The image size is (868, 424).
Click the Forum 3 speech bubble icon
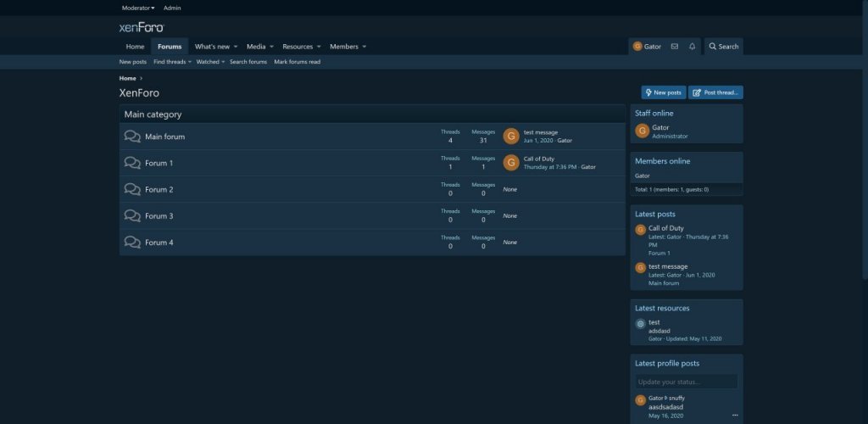[x=132, y=216]
